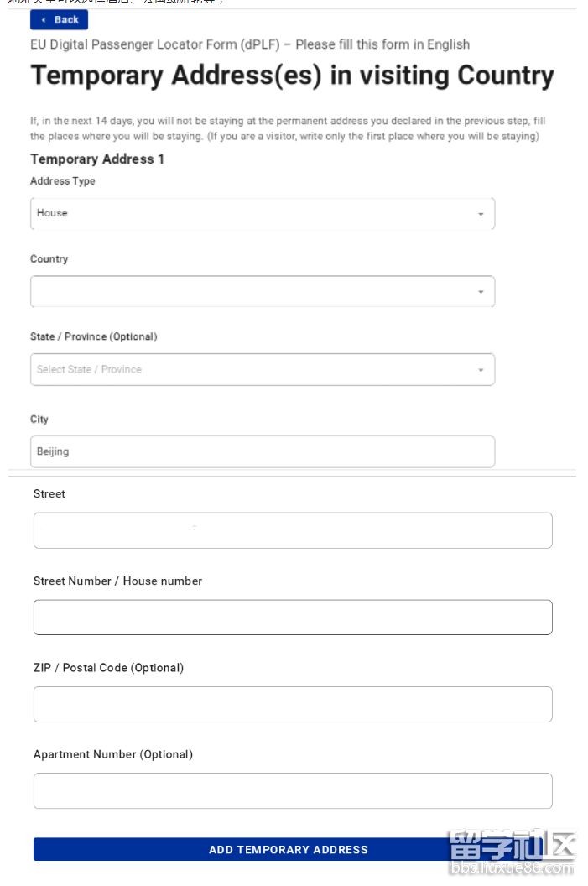This screenshot has width=588, height=886.
Task: Select the Street Number / House number field
Action: click(x=292, y=618)
